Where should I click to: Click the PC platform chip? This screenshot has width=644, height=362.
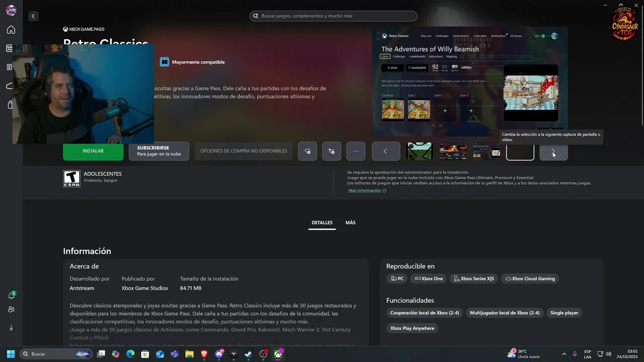397,279
